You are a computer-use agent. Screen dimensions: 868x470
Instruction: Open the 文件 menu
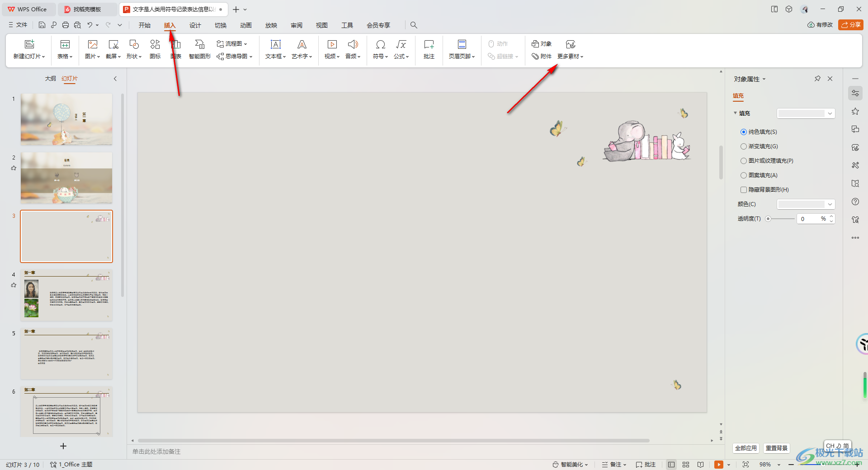[18, 25]
